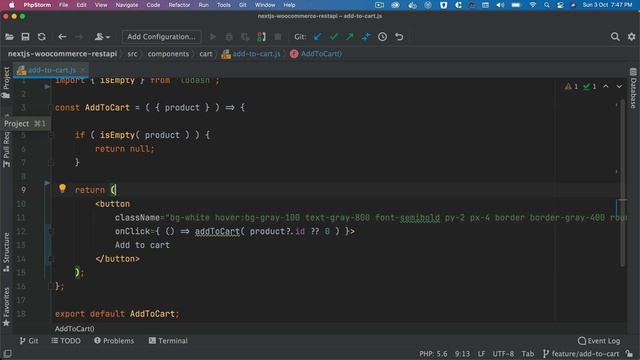Click the Wi-Fi menu bar icon
The width and height of the screenshot is (640, 360).
(533, 5)
